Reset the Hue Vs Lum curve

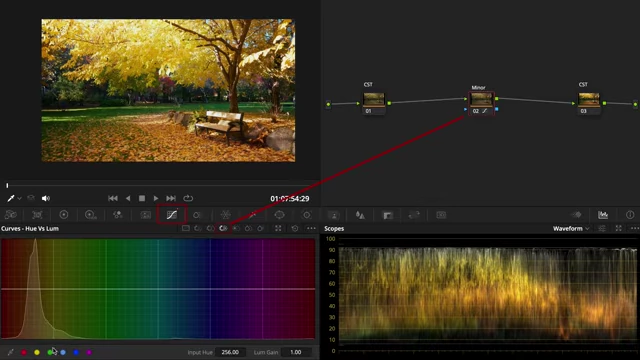click(295, 228)
